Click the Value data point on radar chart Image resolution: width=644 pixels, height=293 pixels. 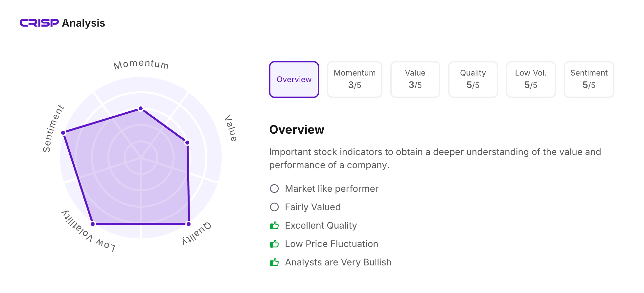187,143
